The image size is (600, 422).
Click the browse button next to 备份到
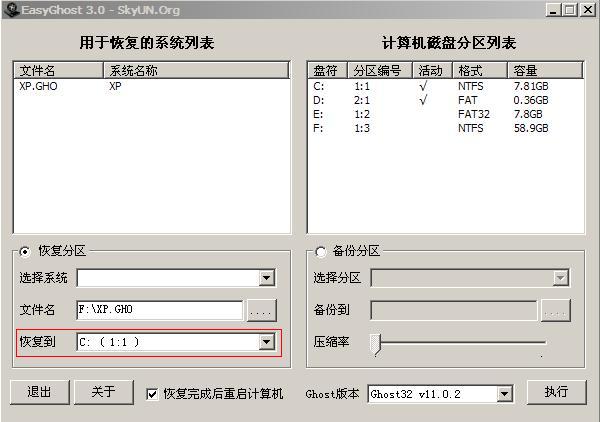tap(556, 310)
